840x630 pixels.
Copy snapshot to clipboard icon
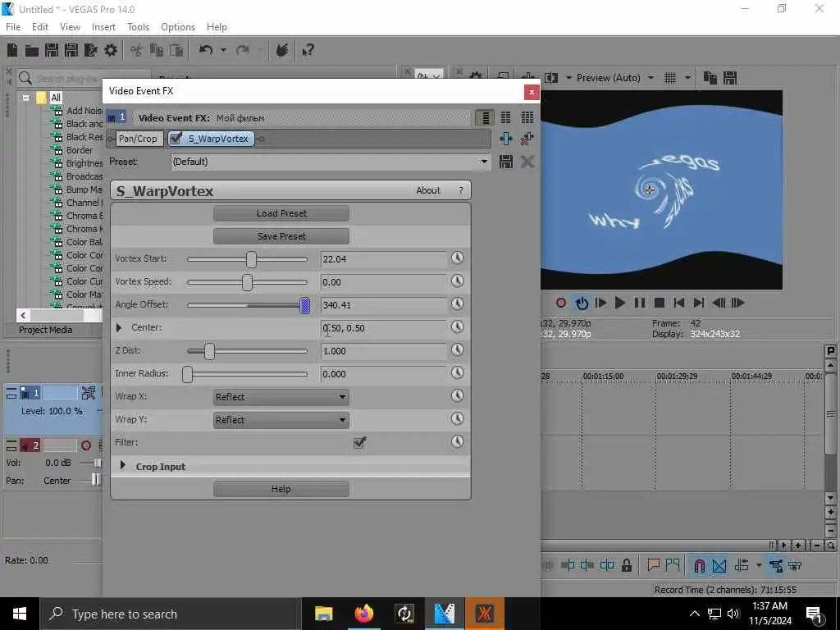click(x=710, y=78)
